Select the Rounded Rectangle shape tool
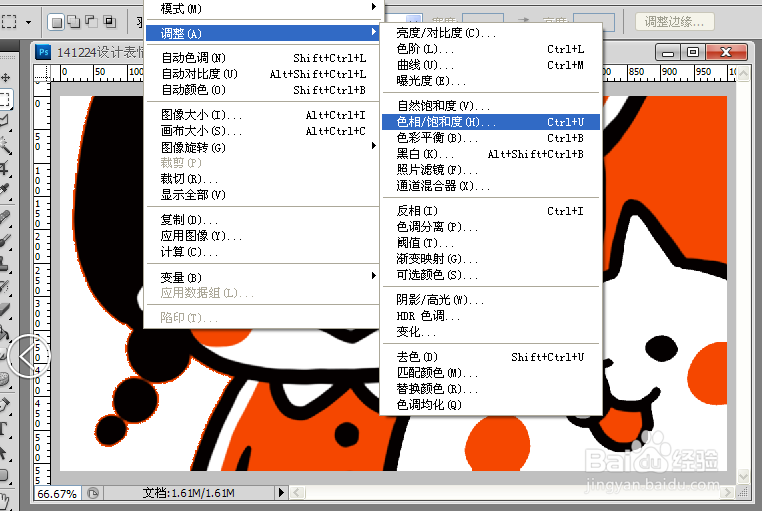 [5, 476]
